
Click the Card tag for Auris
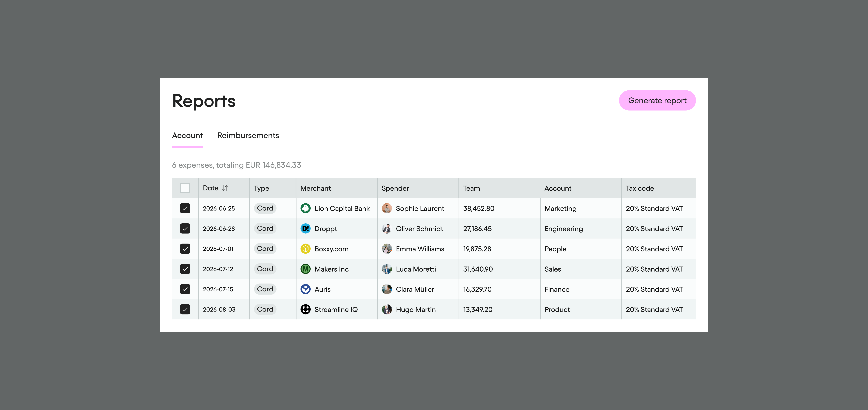click(265, 289)
